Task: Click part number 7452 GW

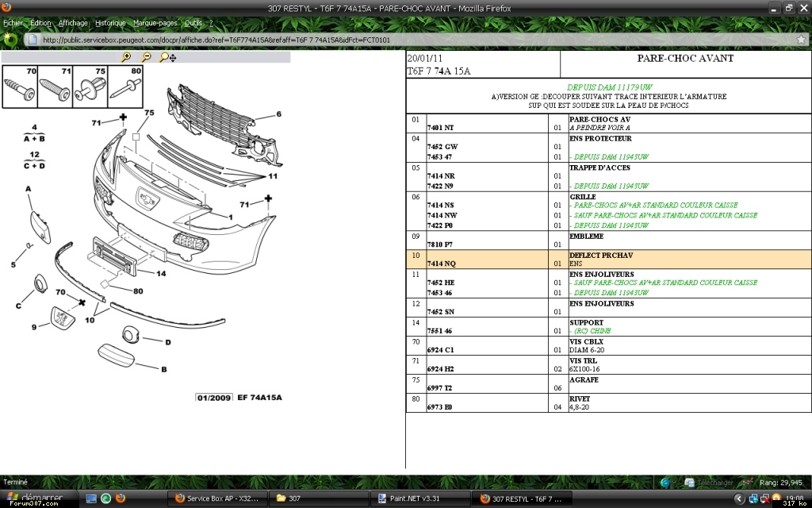Action: [442, 147]
